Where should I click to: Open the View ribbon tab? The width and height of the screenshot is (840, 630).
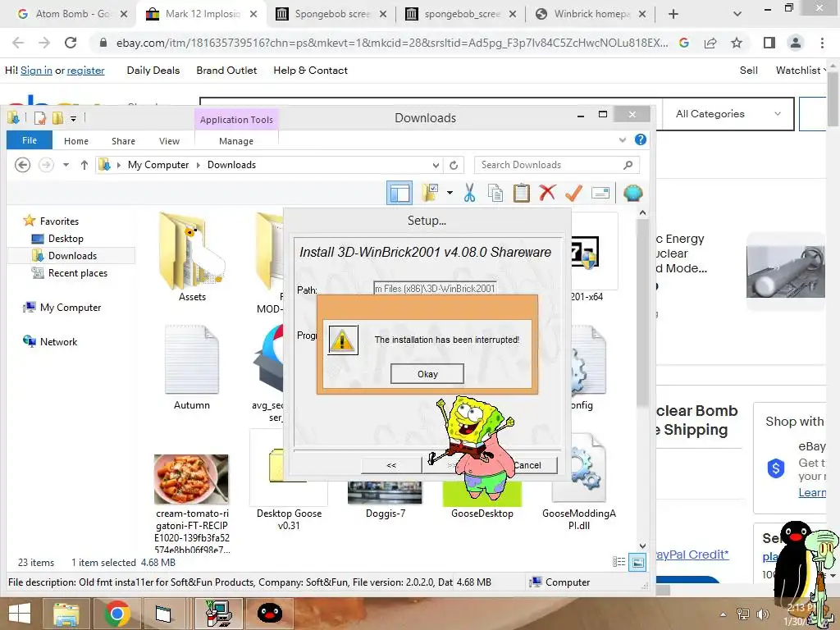click(x=169, y=141)
